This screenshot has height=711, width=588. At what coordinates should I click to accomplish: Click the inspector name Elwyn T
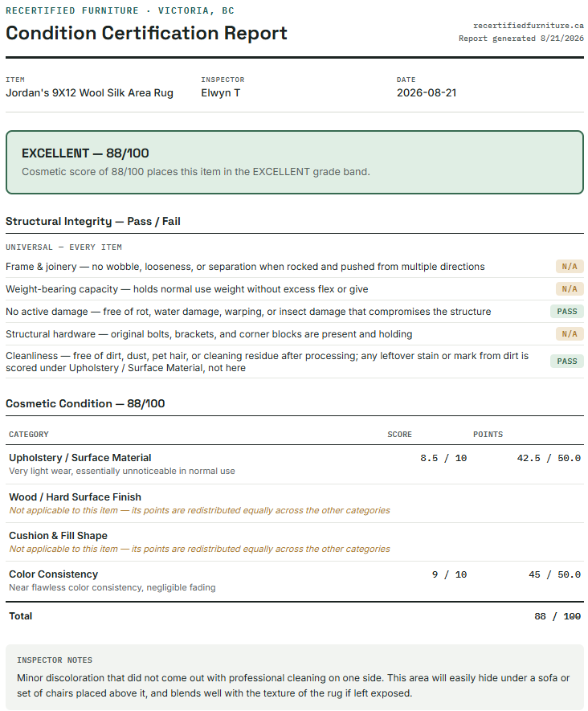tap(221, 93)
